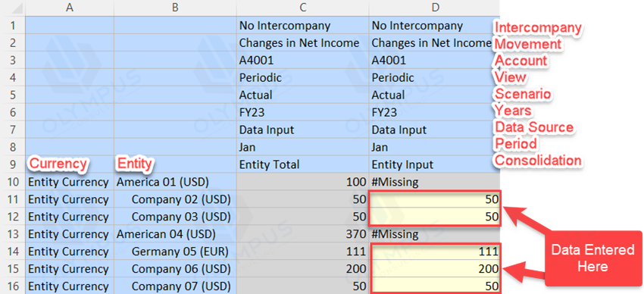Click Company 07 Entity Input cell
644x294 pixels.
(435, 286)
